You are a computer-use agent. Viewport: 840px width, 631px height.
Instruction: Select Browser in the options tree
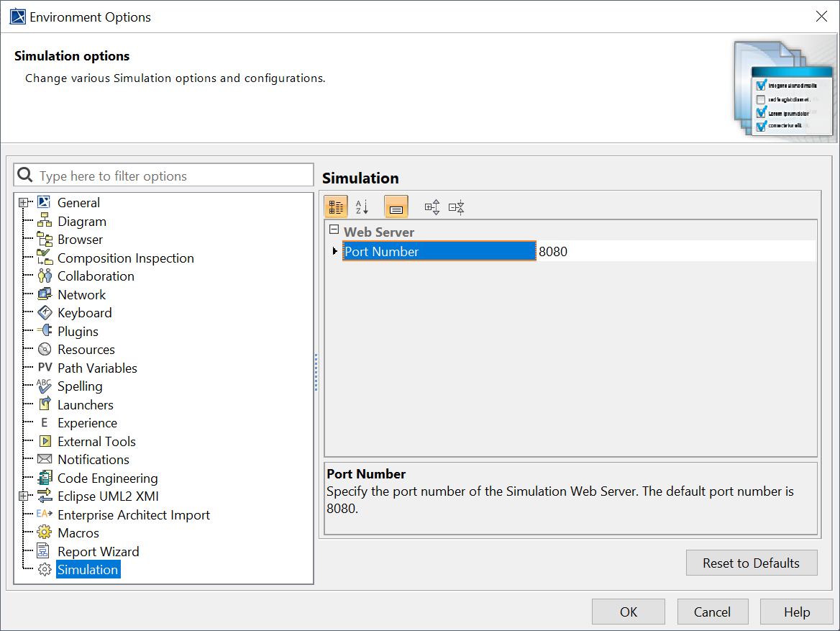(80, 240)
